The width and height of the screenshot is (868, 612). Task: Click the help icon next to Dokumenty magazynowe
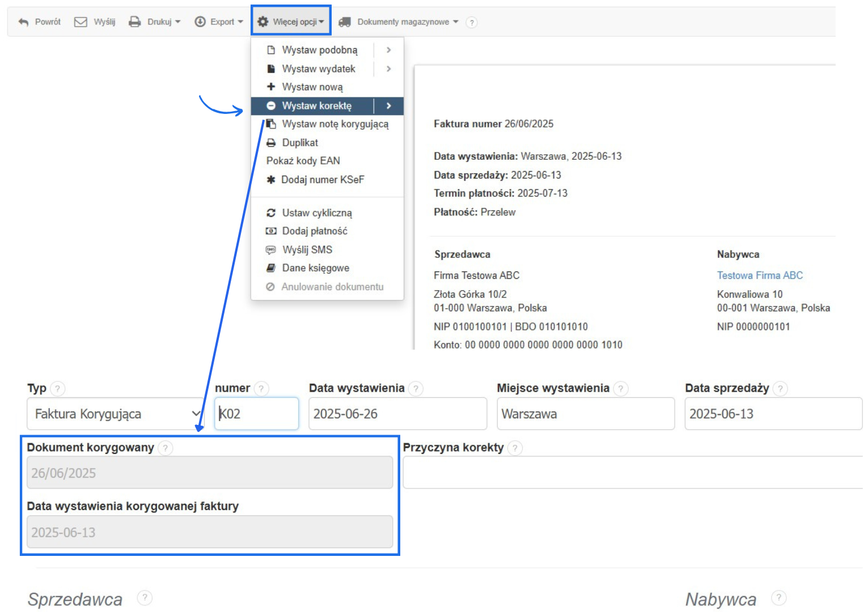click(471, 23)
